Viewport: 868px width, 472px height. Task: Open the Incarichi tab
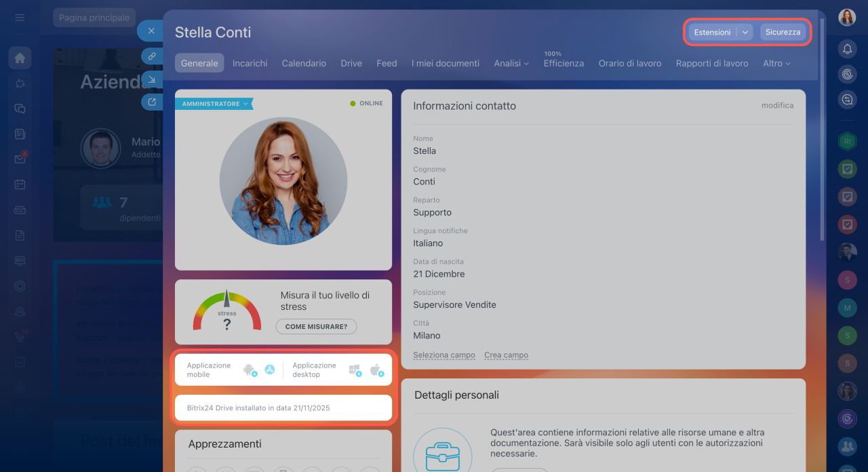[x=250, y=63]
